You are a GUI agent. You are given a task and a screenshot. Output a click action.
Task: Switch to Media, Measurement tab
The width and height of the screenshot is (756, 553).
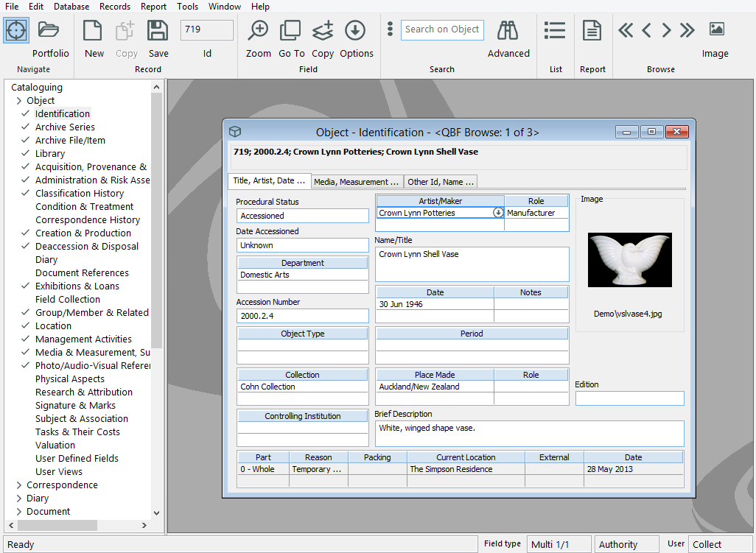(x=356, y=182)
